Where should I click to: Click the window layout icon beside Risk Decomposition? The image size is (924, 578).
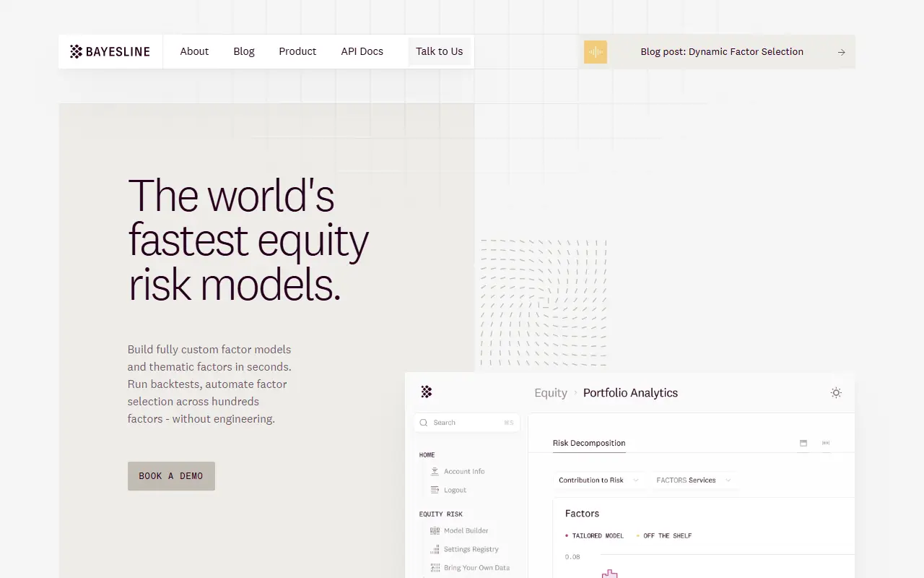pyautogui.click(x=803, y=443)
